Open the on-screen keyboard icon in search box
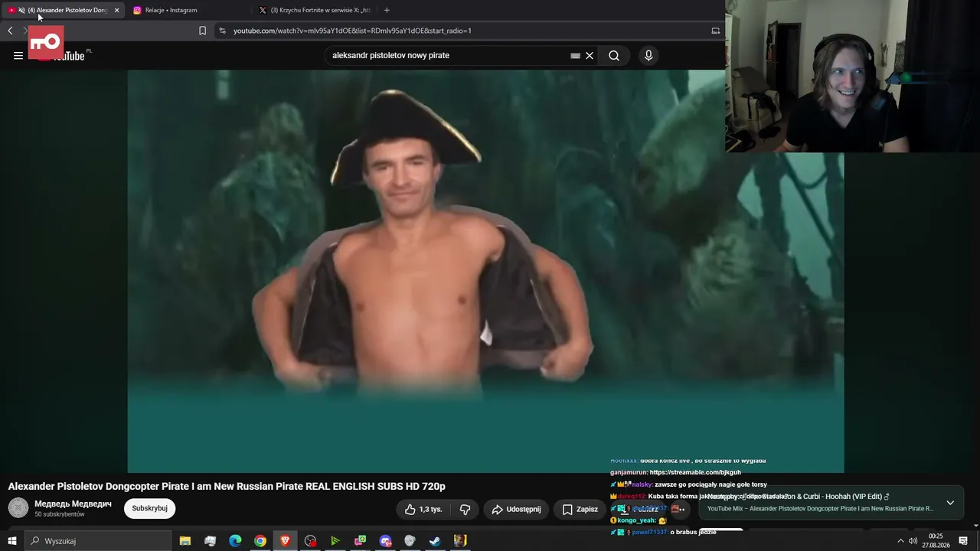980x551 pixels. point(576,55)
